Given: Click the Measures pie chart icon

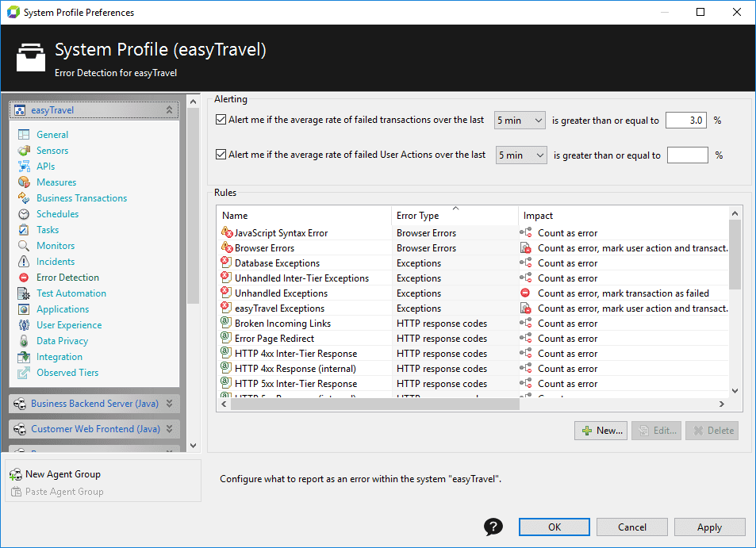Looking at the screenshot, I should [24, 182].
